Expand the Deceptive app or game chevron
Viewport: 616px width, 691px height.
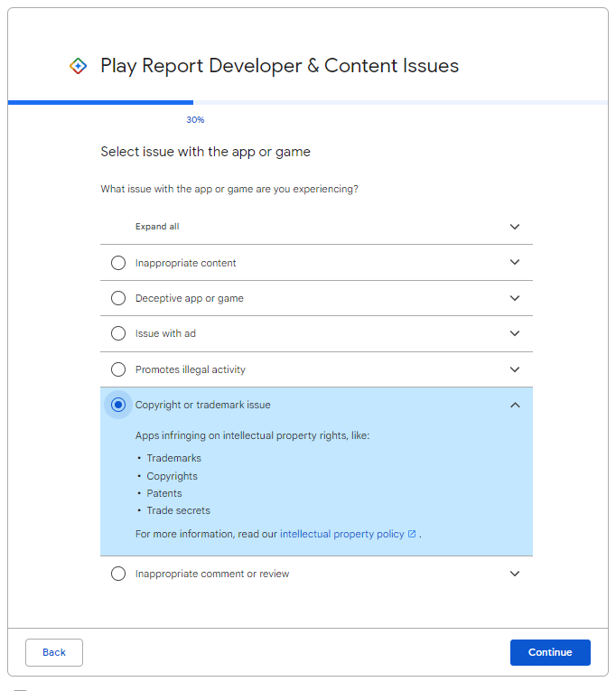[x=515, y=298]
